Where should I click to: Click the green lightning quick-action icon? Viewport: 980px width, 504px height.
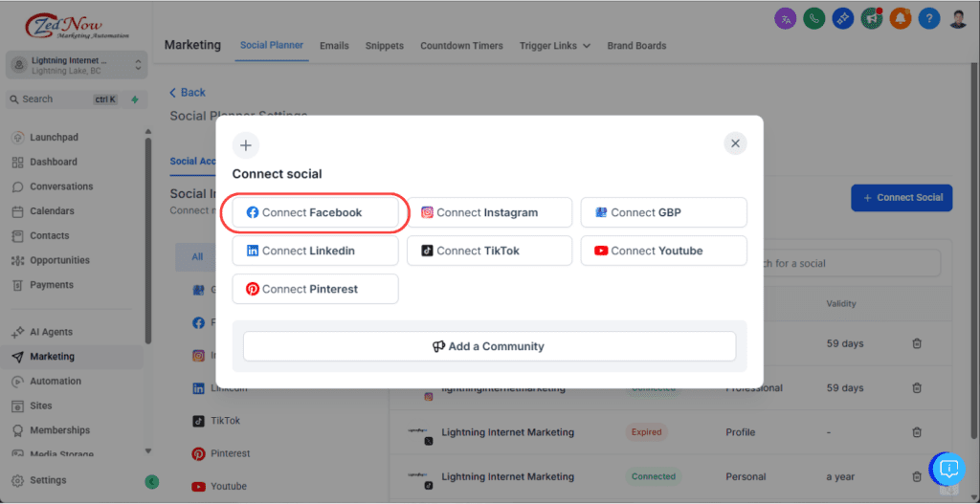tap(134, 99)
